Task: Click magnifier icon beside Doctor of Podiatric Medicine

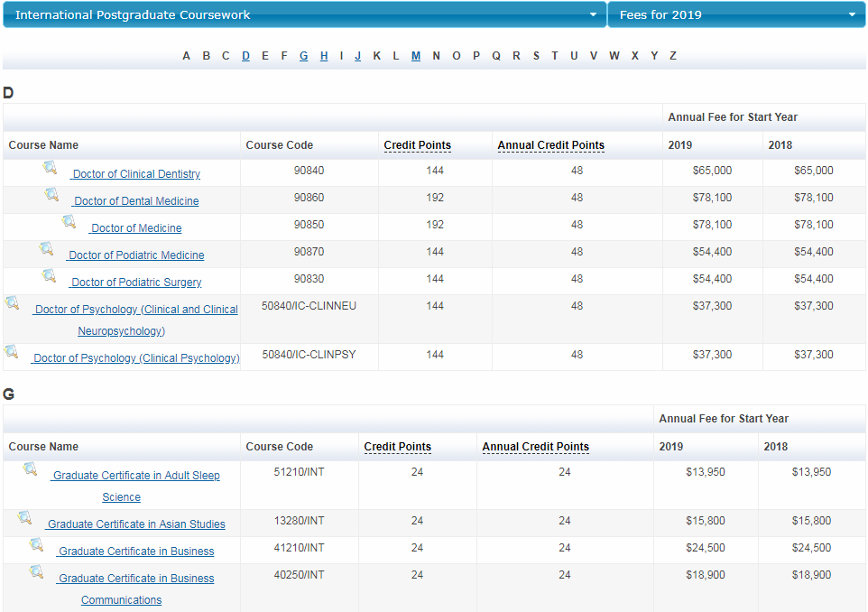Action: coord(47,249)
